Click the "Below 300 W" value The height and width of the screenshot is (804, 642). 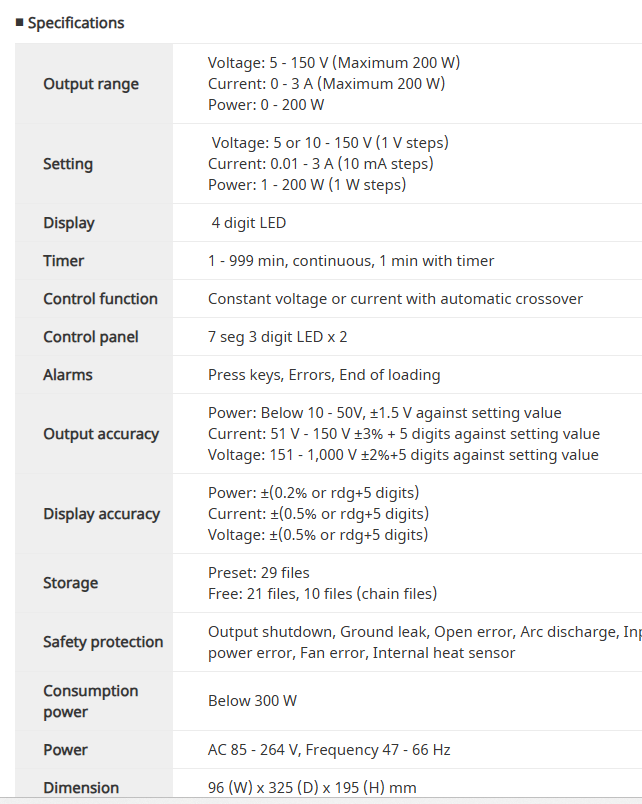[x=252, y=701]
